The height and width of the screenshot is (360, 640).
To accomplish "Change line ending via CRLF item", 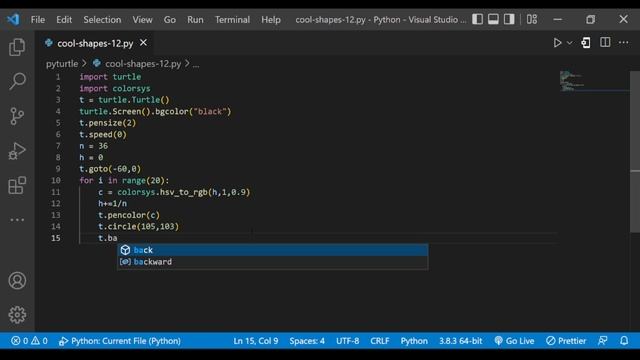I will point(380,341).
